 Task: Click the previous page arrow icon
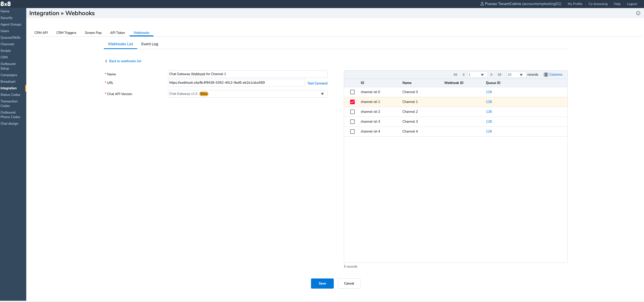pos(463,75)
